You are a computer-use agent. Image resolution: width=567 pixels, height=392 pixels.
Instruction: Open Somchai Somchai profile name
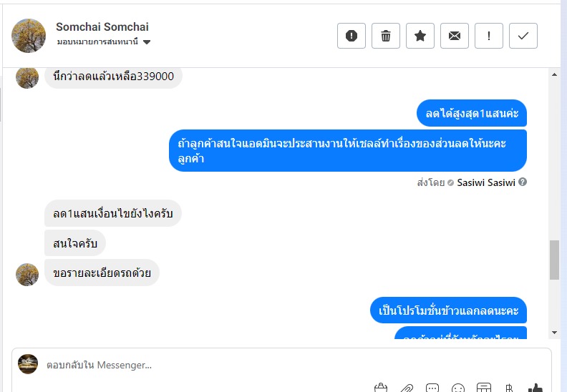click(x=102, y=27)
